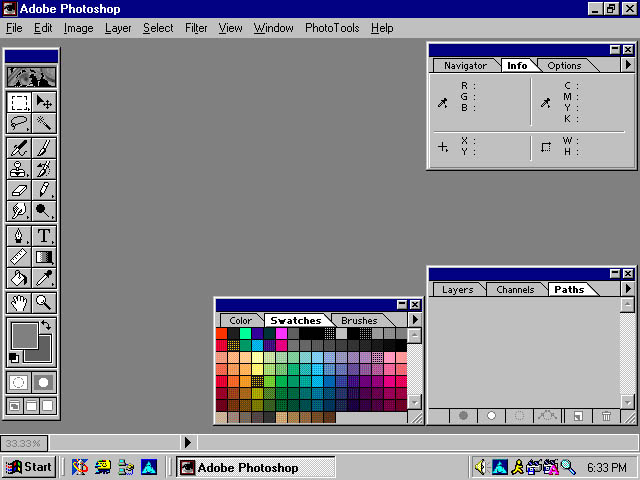The image size is (640, 480).
Task: Click load path as selection icon
Action: point(519,416)
